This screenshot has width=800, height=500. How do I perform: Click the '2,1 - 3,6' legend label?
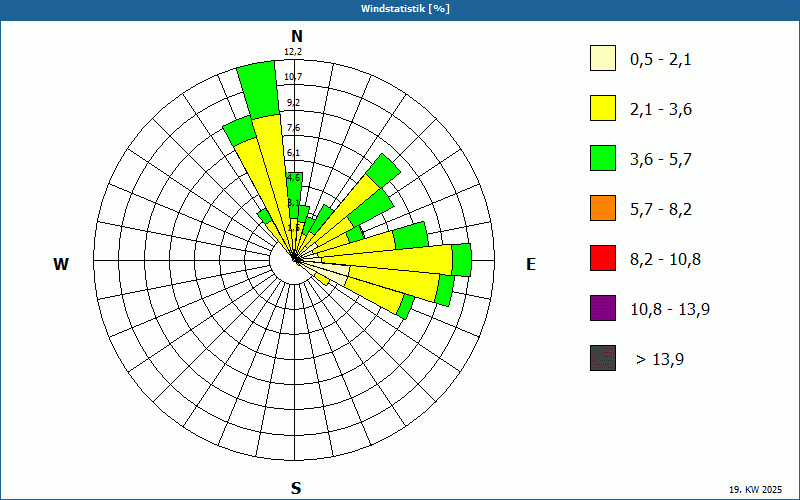(661, 110)
